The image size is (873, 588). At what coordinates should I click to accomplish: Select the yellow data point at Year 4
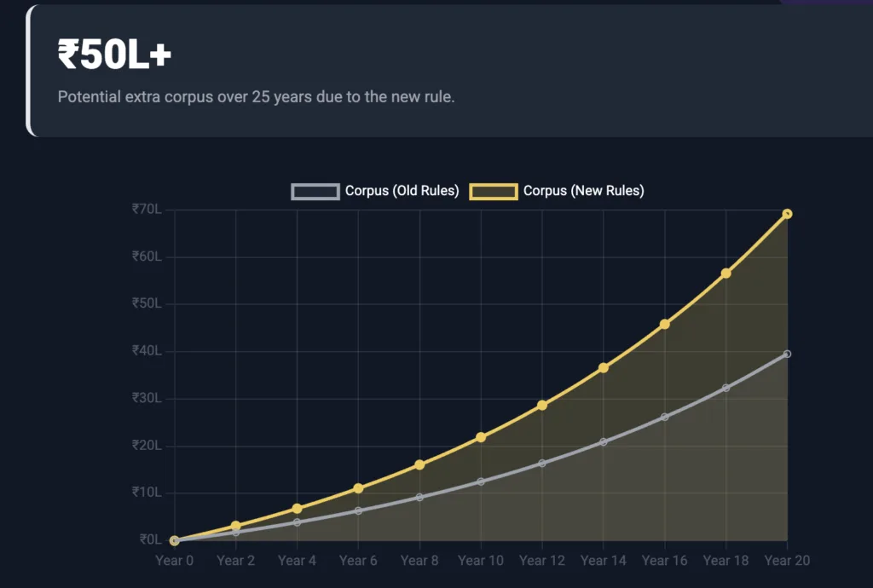coord(297,508)
